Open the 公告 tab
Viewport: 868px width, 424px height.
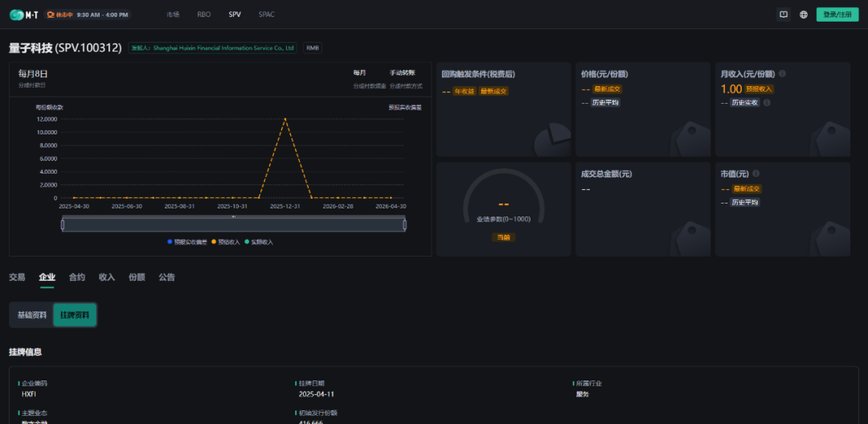(x=166, y=277)
